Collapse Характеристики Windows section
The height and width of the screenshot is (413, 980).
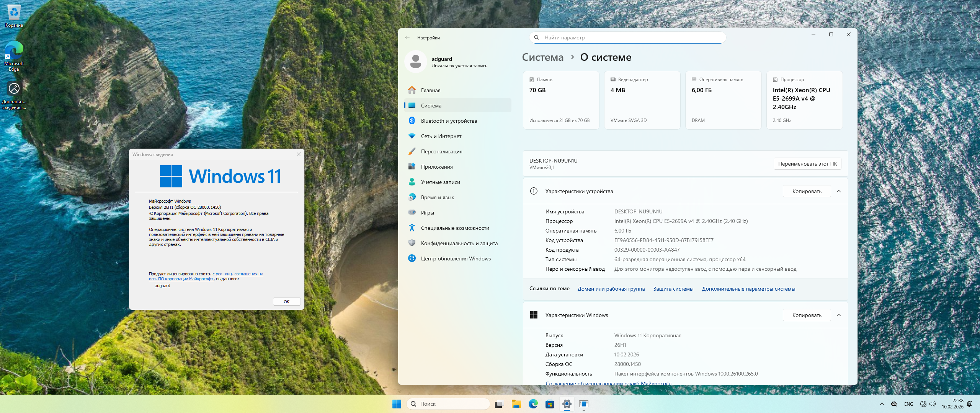pos(839,315)
